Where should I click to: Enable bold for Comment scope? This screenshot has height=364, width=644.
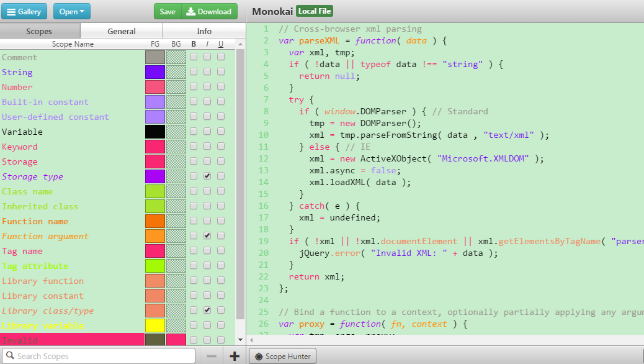pyautogui.click(x=194, y=57)
